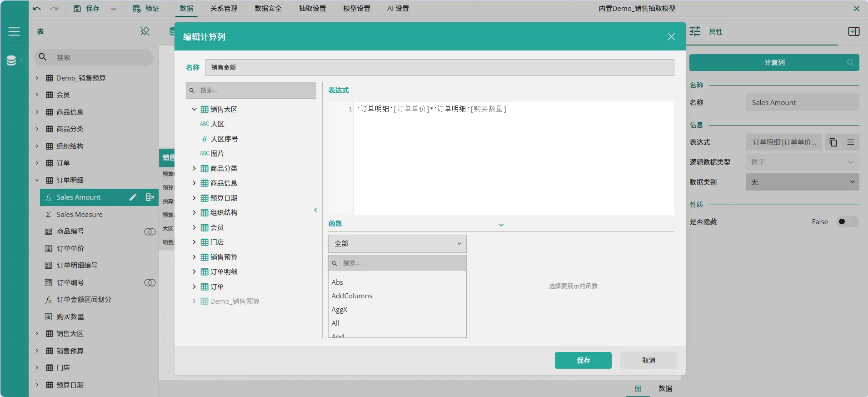Screen dimensions: 868x397
Task: Select AddColumns function in list
Action: click(x=352, y=296)
